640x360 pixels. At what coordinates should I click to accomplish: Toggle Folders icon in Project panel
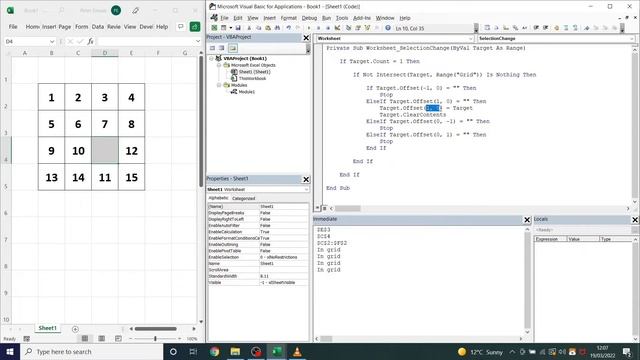pyautogui.click(x=232, y=48)
